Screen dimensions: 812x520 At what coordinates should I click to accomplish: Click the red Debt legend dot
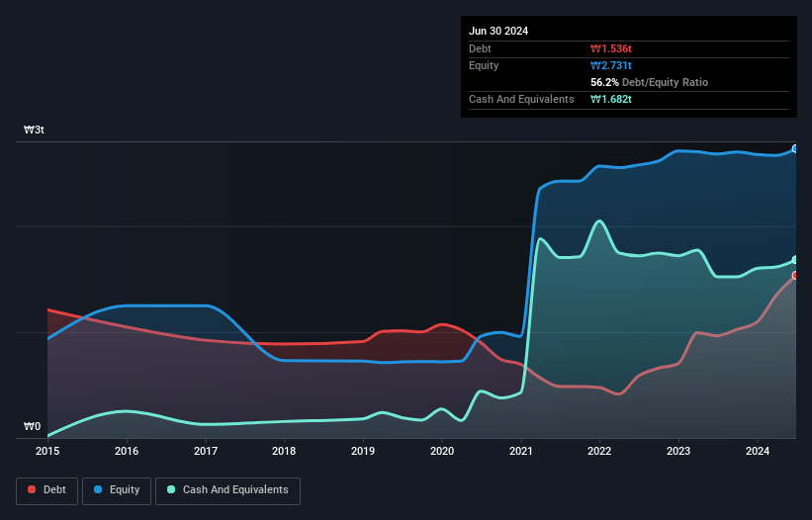tap(32, 489)
